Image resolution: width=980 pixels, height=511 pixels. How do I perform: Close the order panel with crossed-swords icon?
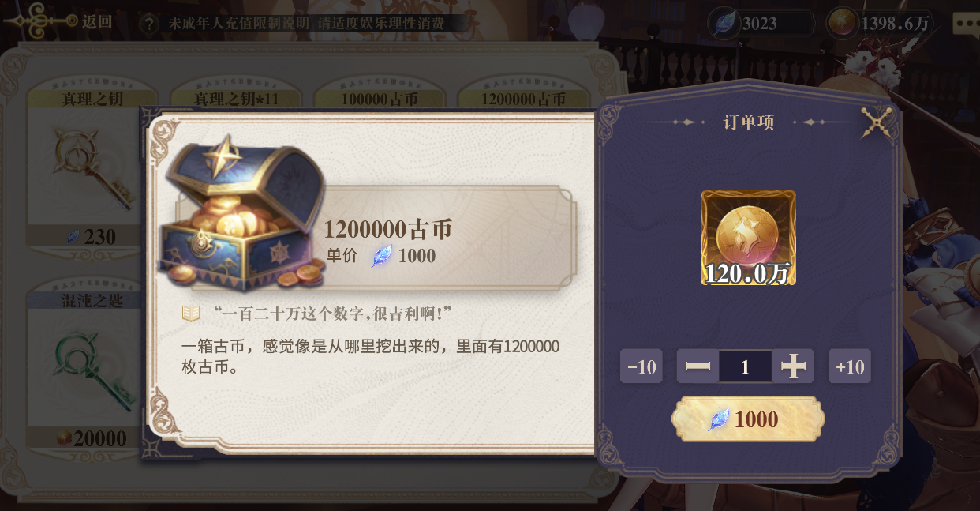point(876,123)
